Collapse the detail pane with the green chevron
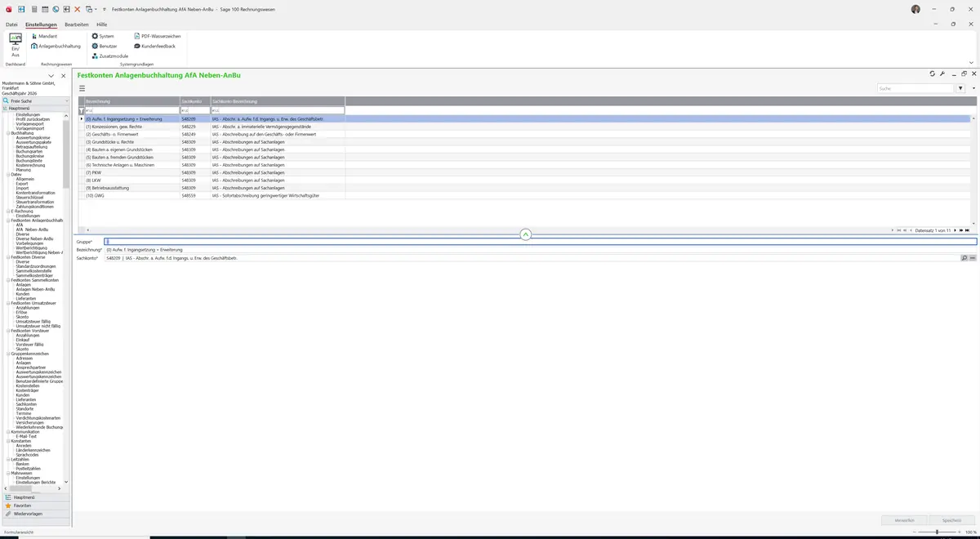Viewport: 980px width, 539px height. (525, 234)
